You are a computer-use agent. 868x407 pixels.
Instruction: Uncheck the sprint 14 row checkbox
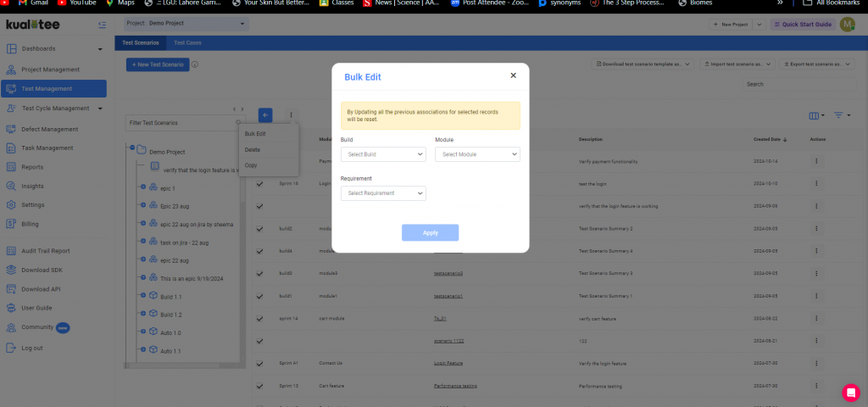pos(259,319)
